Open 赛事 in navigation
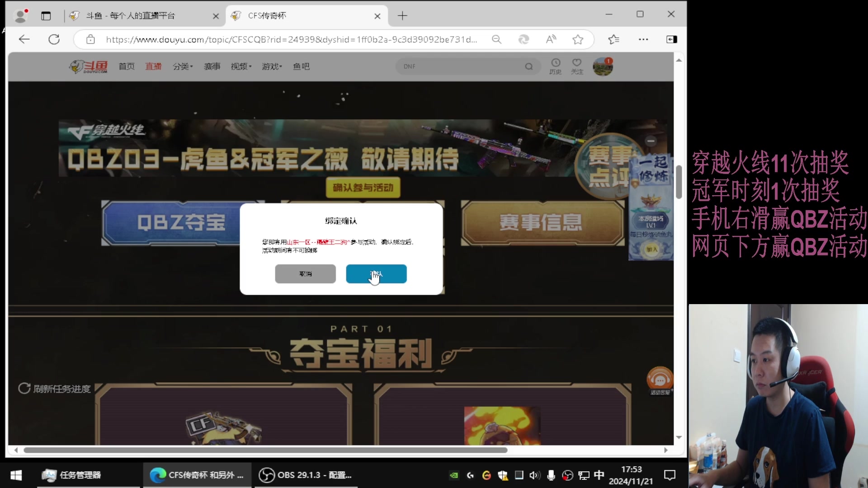The height and width of the screenshot is (488, 868). tap(212, 66)
